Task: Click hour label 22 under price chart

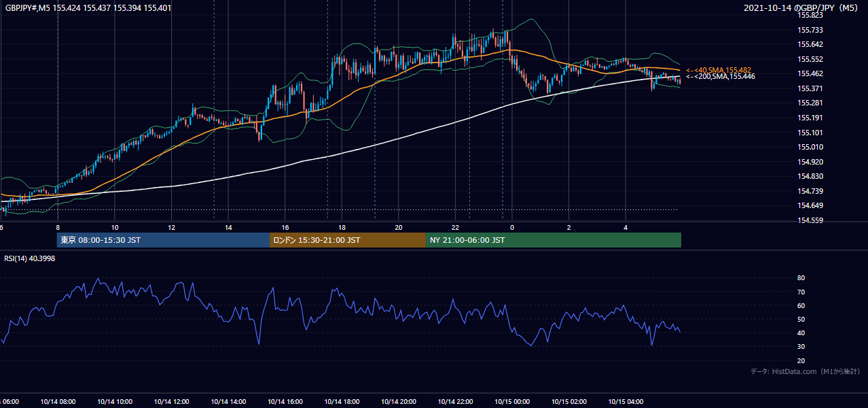Action: coord(455,227)
